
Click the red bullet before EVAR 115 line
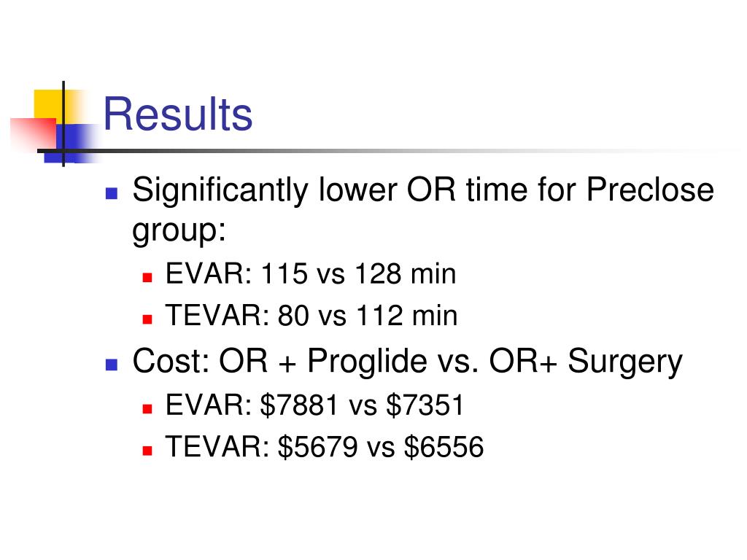point(147,277)
